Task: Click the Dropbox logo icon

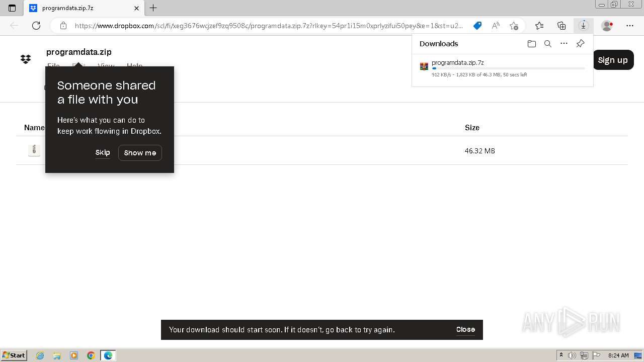Action: [26, 59]
